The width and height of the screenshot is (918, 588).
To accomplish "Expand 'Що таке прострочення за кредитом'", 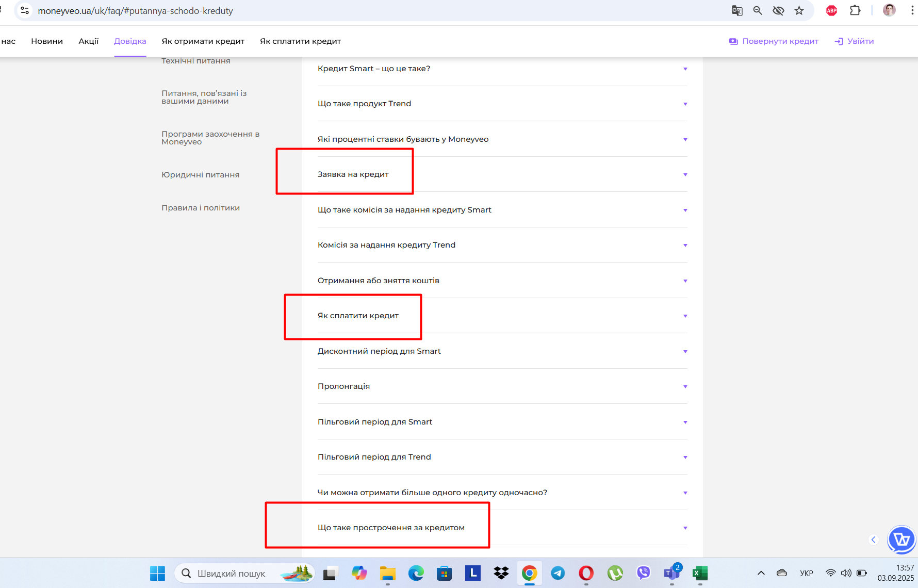I will 502,528.
